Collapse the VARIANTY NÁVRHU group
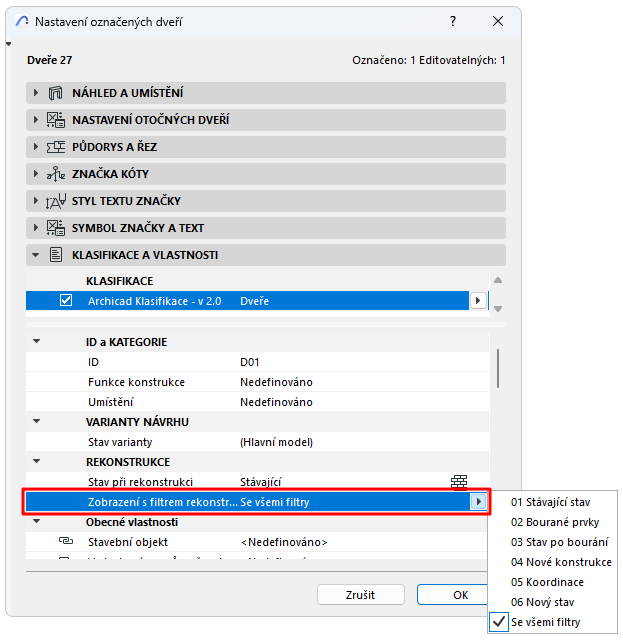Screen dimensions: 623x640 37,421
